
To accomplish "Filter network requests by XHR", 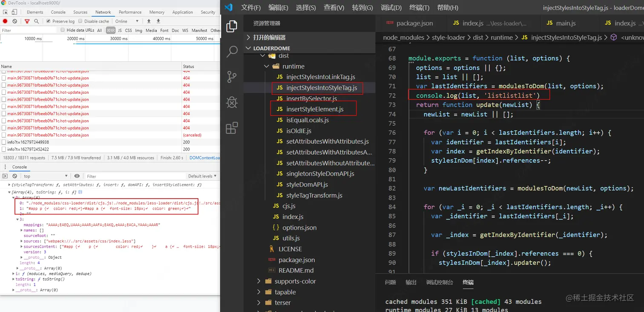I will pos(111,30).
